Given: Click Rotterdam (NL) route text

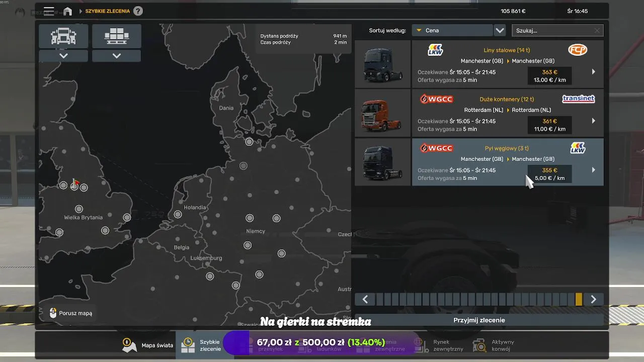Looking at the screenshot, I should coord(507,110).
